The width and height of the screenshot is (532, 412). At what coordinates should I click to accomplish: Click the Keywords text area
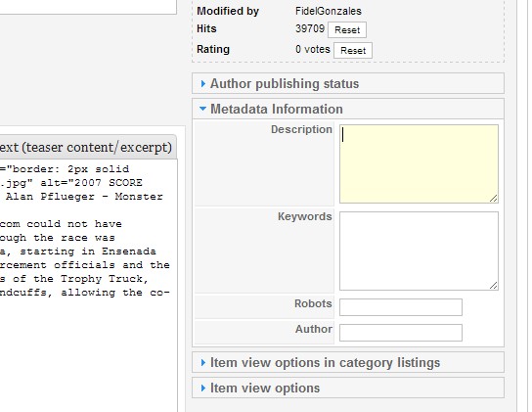click(x=419, y=251)
